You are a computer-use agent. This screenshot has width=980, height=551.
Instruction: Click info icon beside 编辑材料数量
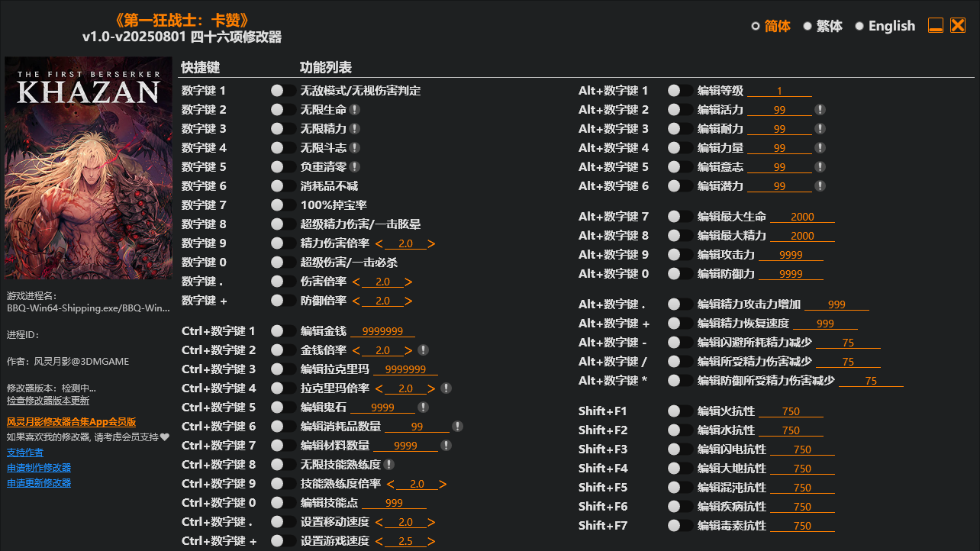(446, 446)
